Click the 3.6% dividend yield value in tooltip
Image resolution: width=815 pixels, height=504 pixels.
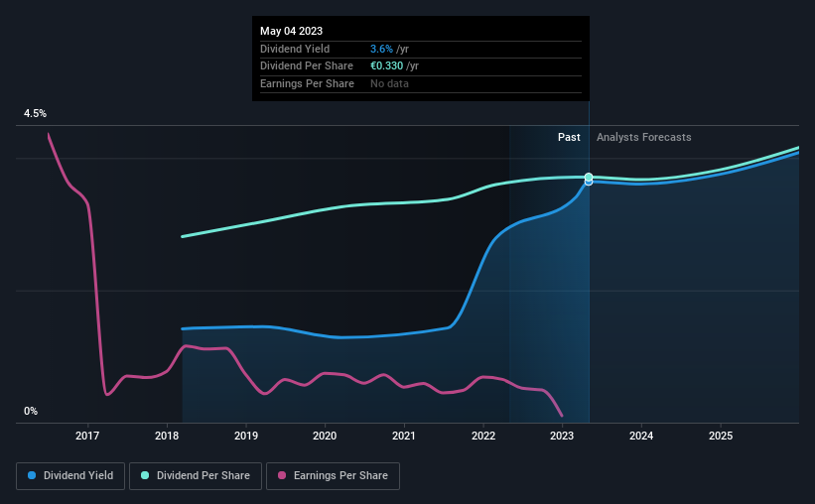tap(381, 49)
